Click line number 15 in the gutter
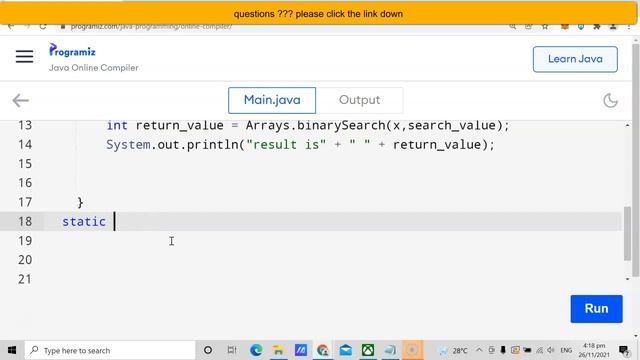 click(x=25, y=164)
